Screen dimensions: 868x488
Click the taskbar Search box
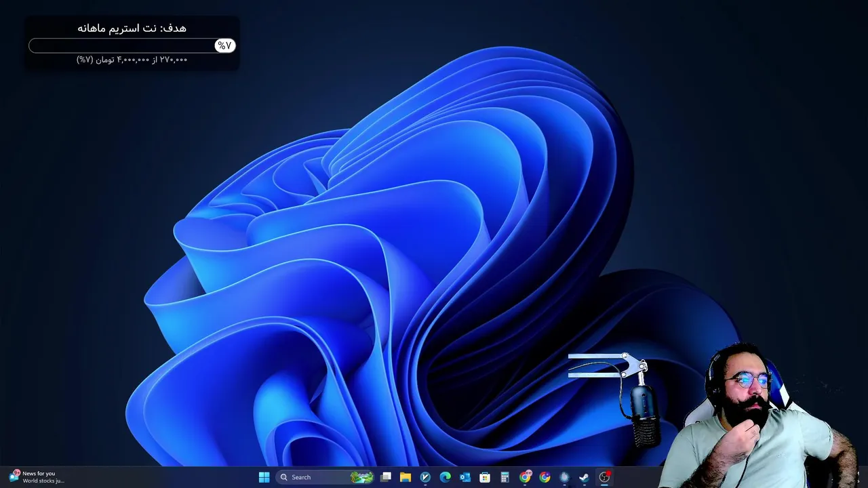coord(326,477)
